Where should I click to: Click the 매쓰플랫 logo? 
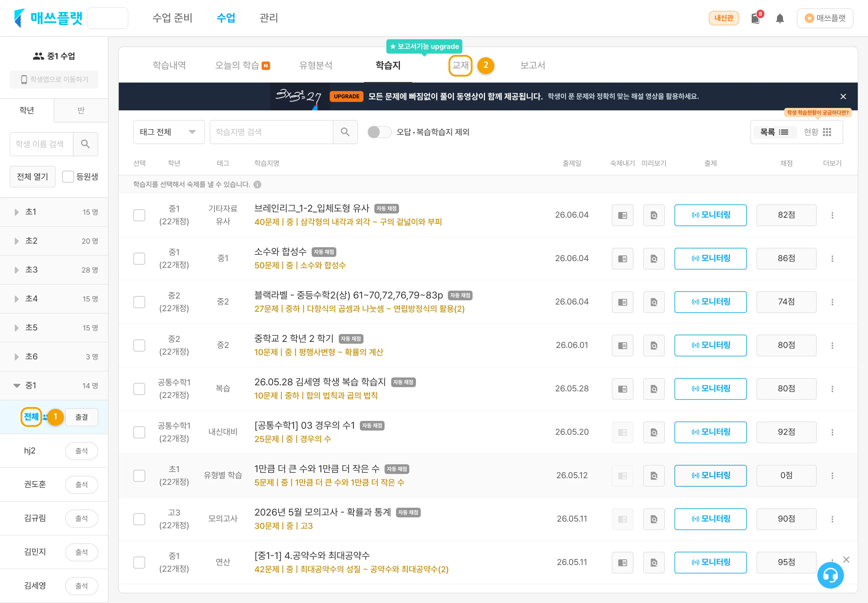48,18
